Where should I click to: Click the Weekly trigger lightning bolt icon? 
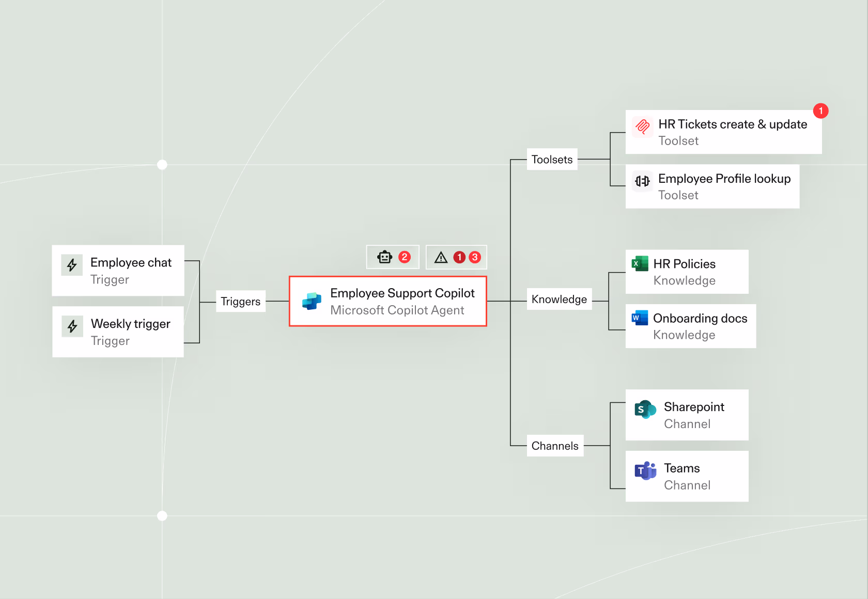72,326
